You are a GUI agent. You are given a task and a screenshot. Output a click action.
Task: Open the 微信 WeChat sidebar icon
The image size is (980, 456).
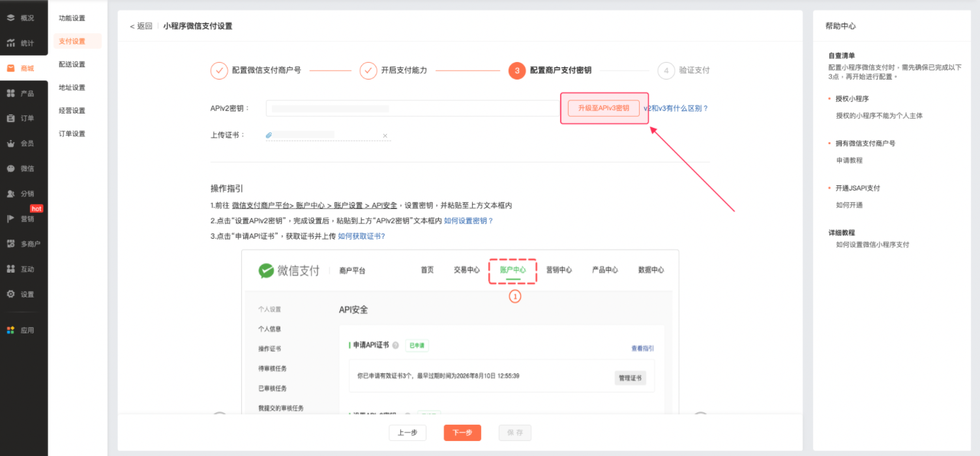[10, 168]
